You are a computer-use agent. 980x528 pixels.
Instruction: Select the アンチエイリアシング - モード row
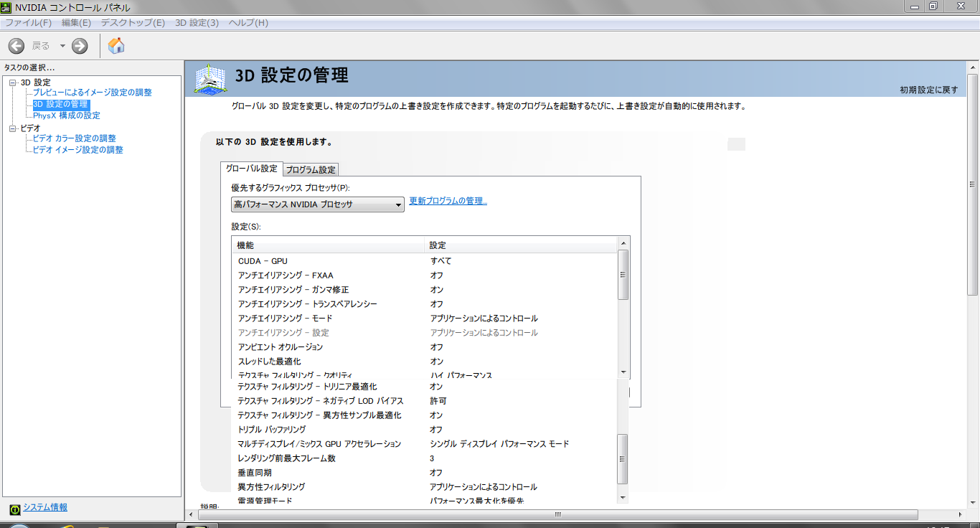coord(425,319)
